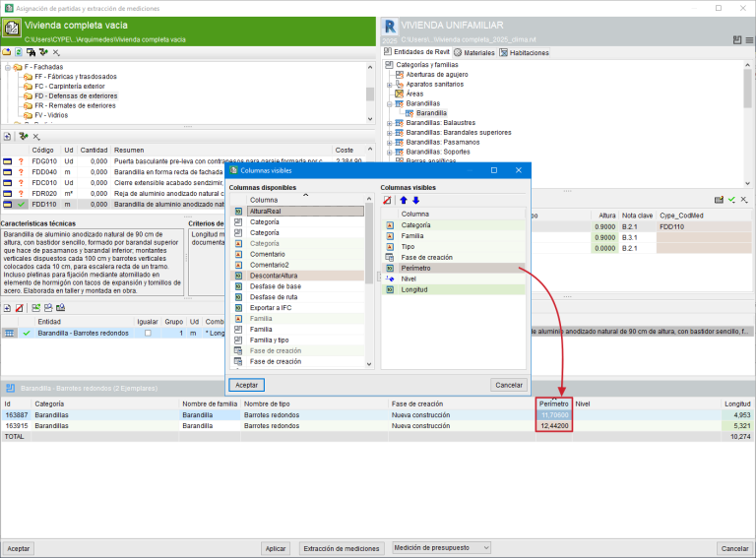Viewport: 756px width, 558px height.
Task: Click red-slash delete icon above Entidad table
Action: click(20, 308)
